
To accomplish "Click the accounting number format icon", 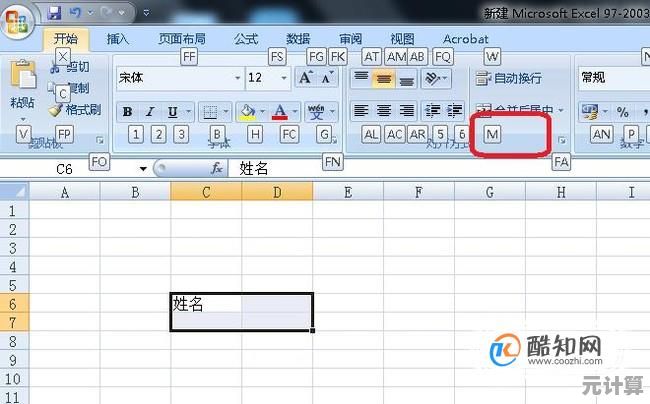I will click(590, 111).
